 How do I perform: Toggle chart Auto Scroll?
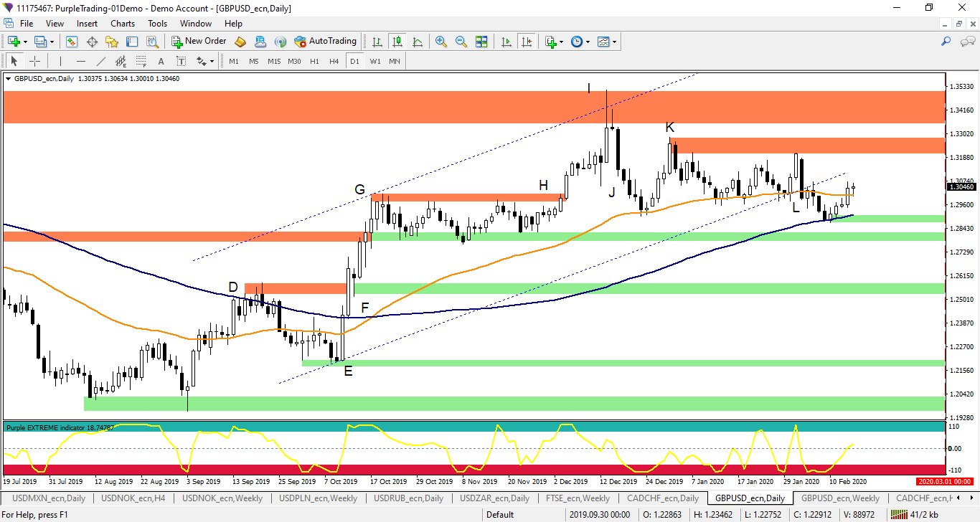[507, 42]
